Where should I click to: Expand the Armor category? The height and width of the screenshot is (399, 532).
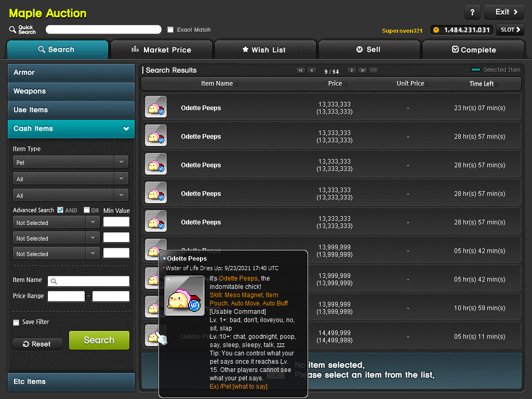(71, 73)
